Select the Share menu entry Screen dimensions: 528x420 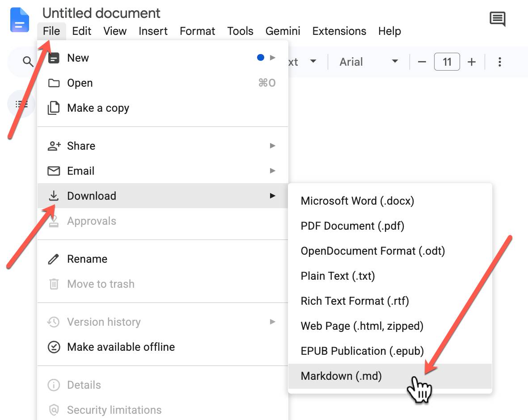(x=163, y=146)
